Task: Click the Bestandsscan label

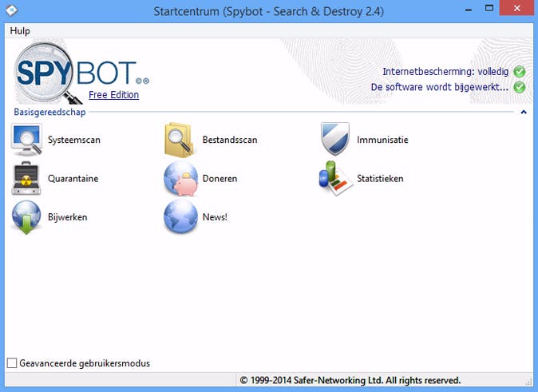Action: [230, 140]
